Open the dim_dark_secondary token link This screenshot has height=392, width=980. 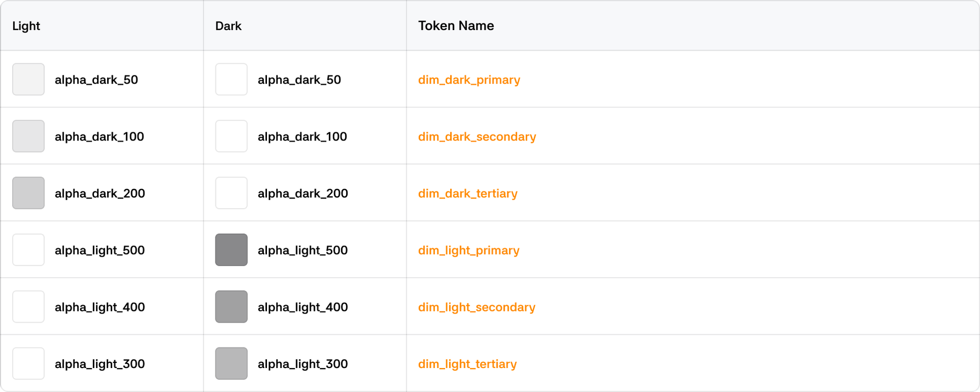click(477, 137)
